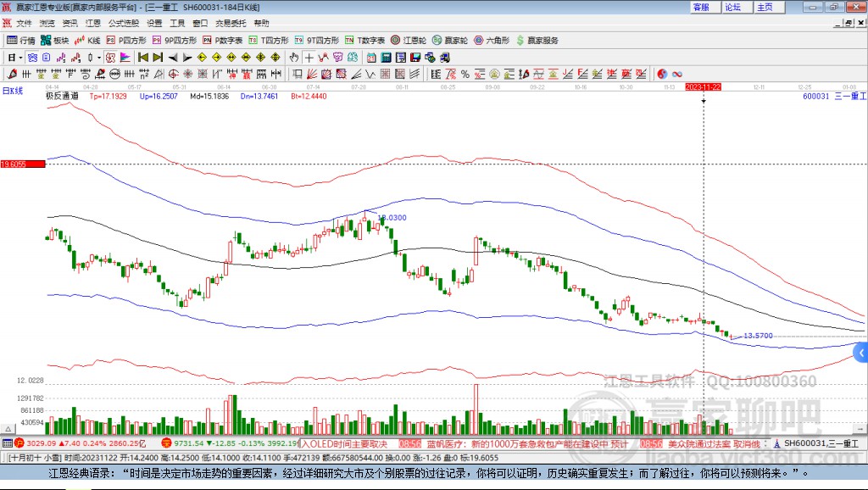The height and width of the screenshot is (490, 868).
Task: Open the 公式选股 menu
Action: coord(122,23)
